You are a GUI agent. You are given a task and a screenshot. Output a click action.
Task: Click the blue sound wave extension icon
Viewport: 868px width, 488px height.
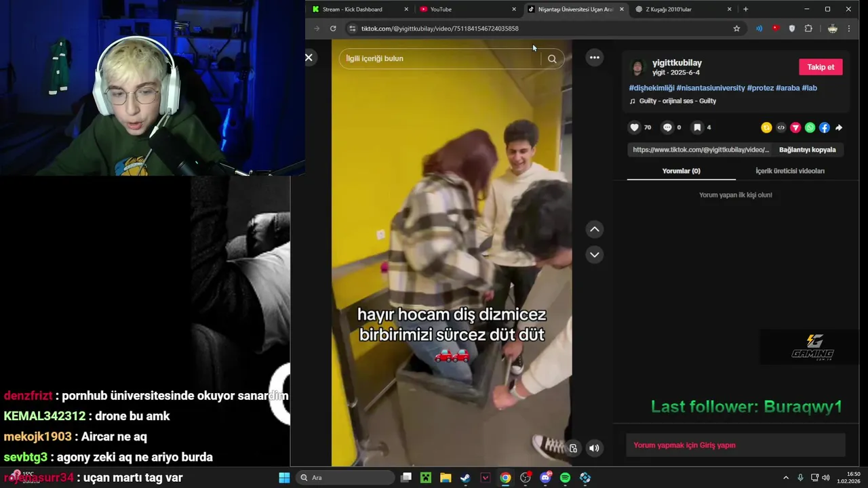[x=759, y=28]
